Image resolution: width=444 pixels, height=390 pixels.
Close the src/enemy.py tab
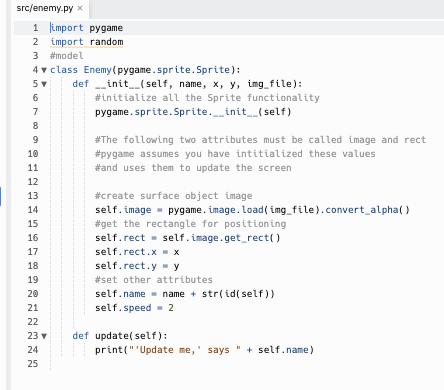[x=80, y=8]
